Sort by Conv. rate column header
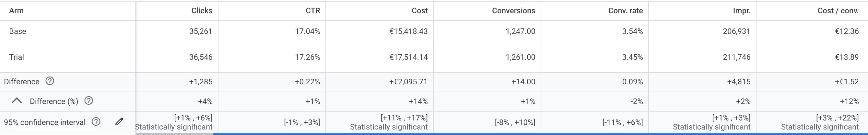 click(x=625, y=11)
